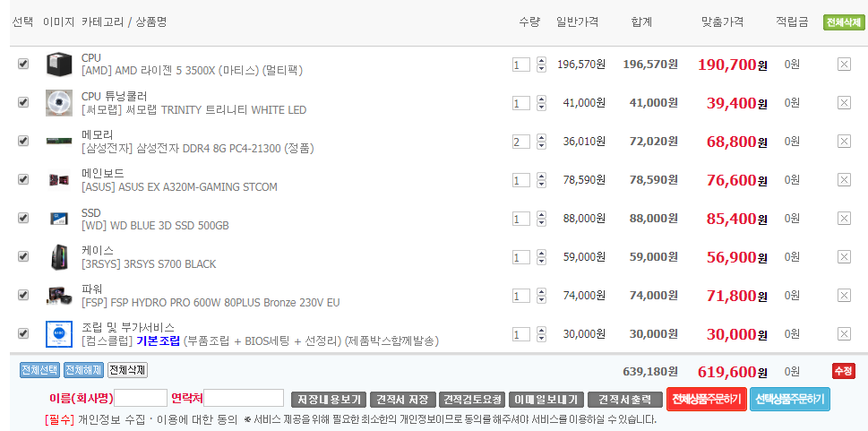The width and height of the screenshot is (868, 431).
Task: Click the white 전체삭제 button below list
Action: tap(127, 370)
